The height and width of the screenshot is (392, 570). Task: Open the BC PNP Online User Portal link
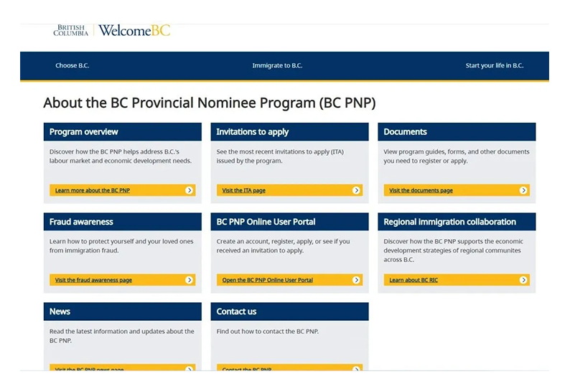267,280
